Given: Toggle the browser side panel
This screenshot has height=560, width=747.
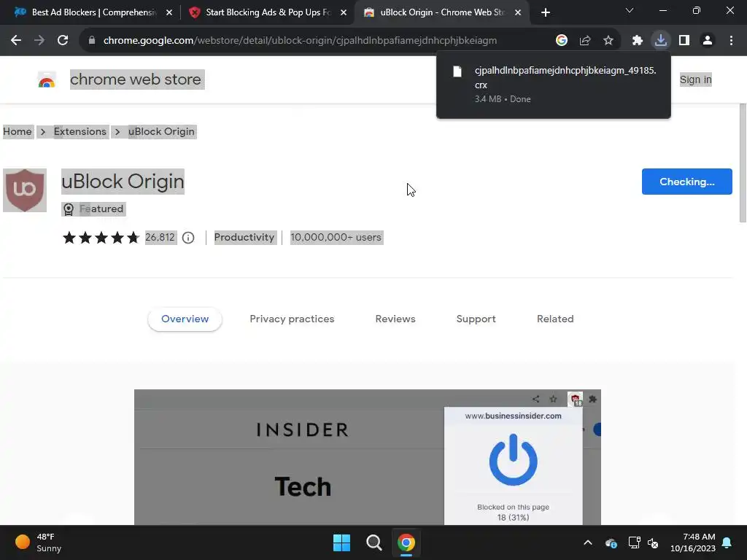Looking at the screenshot, I should pyautogui.click(x=684, y=41).
